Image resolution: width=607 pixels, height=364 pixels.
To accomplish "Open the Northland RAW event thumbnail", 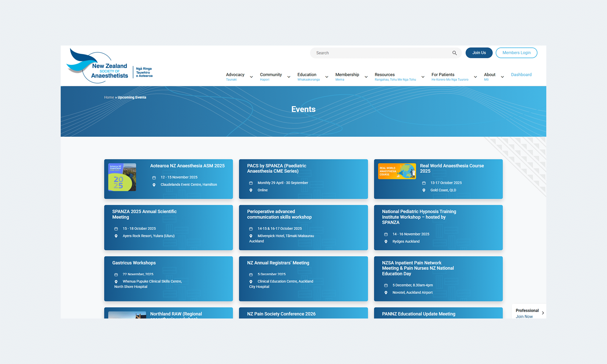I will coord(127,315).
